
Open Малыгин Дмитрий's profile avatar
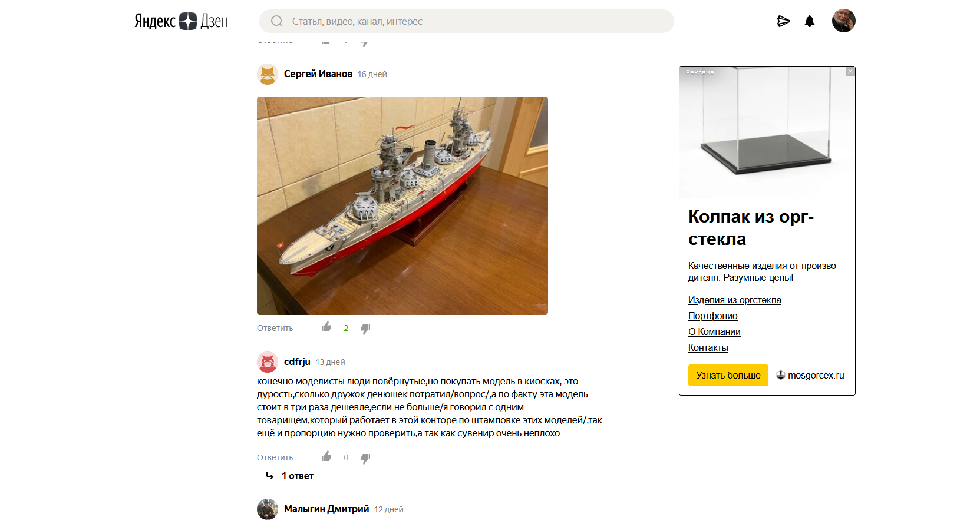(x=268, y=509)
